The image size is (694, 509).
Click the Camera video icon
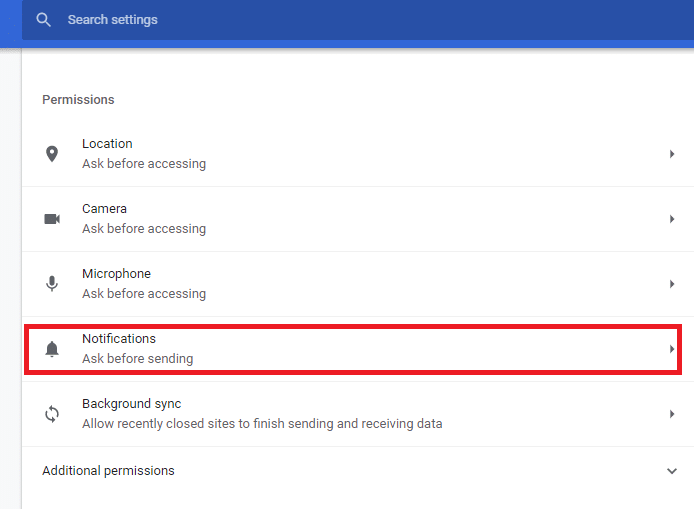coord(52,219)
